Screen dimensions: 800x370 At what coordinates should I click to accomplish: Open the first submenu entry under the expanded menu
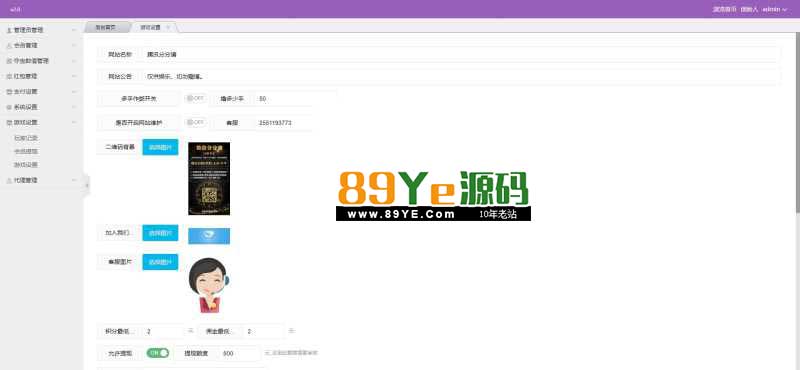[x=26, y=138]
